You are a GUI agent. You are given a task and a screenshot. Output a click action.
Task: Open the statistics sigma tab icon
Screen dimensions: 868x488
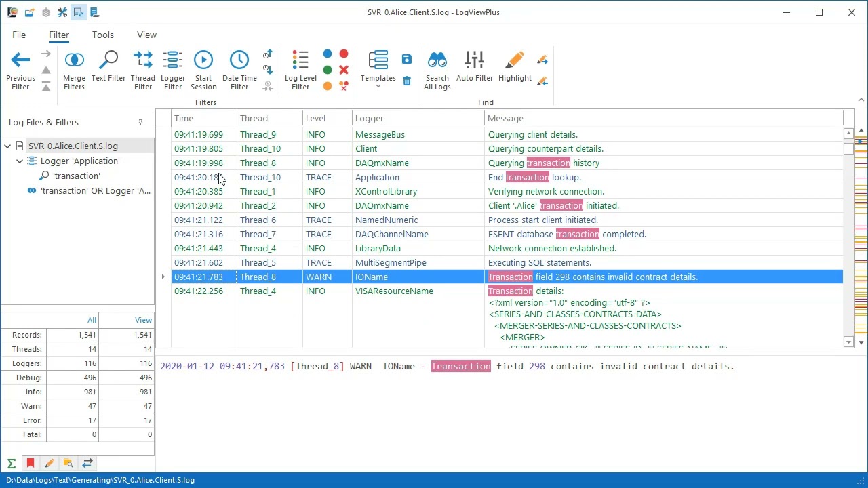[12, 464]
